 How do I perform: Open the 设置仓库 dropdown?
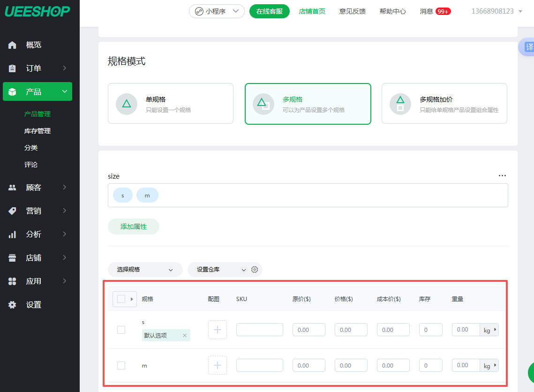coord(221,270)
